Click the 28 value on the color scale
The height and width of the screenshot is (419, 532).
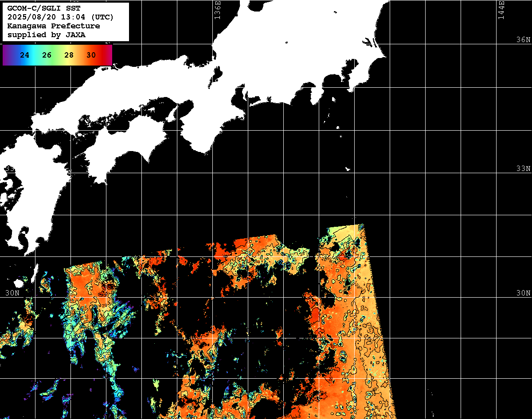[69, 55]
